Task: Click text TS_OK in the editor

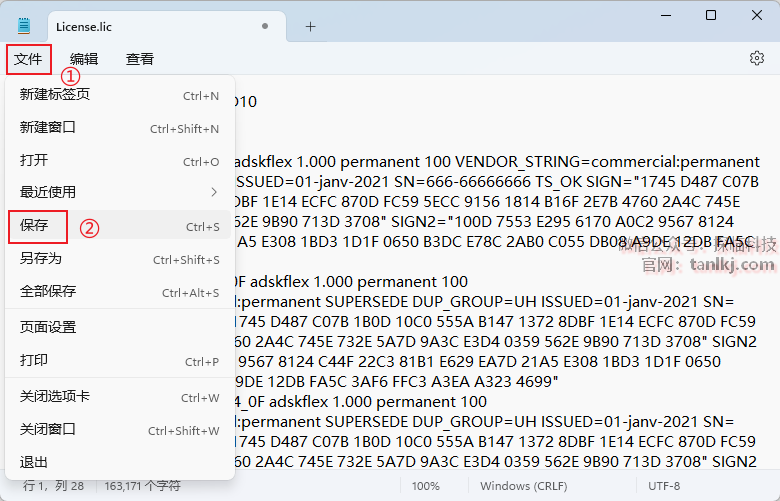Action: 559,182
